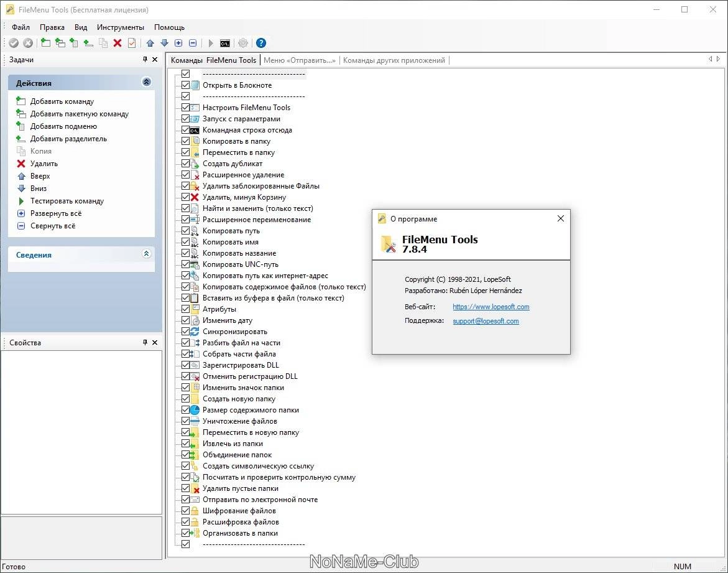Viewport: 728px width, 573px height.
Task: Click the red X delete toolbar icon
Action: click(117, 43)
